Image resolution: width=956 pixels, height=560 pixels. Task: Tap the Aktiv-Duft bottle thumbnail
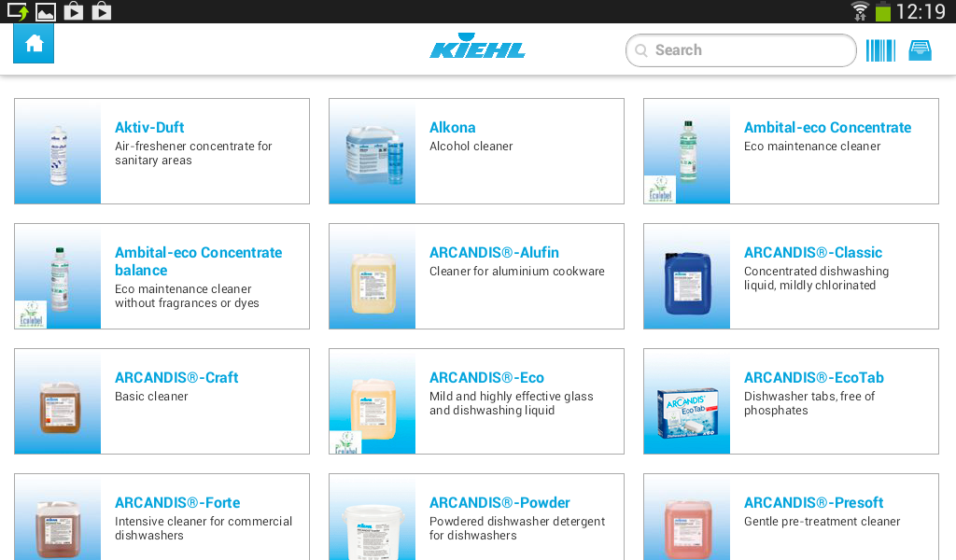point(59,155)
